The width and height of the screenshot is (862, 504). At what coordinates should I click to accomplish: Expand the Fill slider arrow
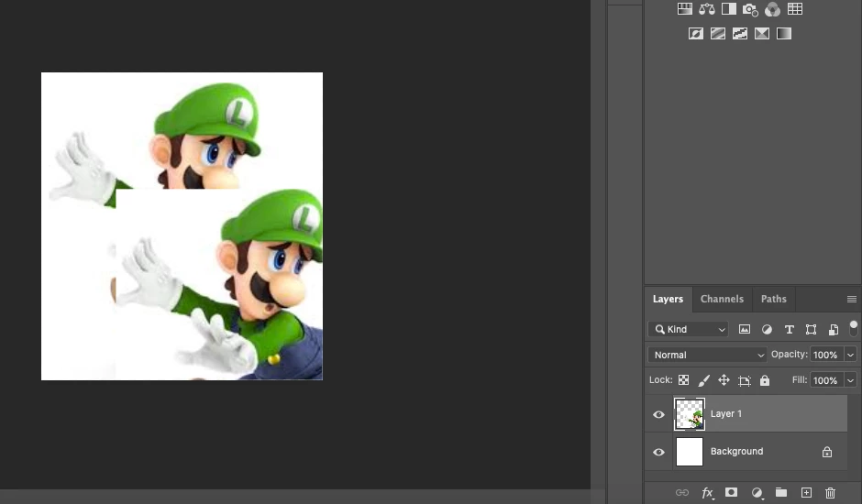pos(850,380)
